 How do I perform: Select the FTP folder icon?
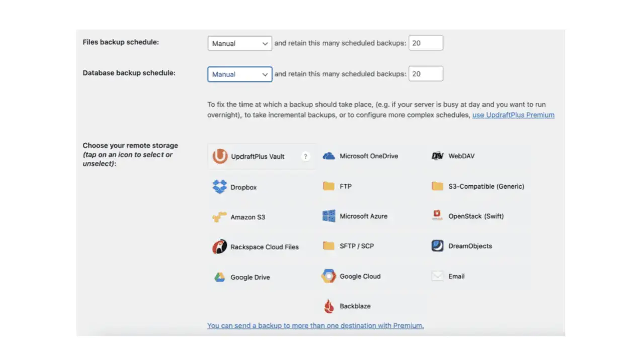click(x=329, y=186)
